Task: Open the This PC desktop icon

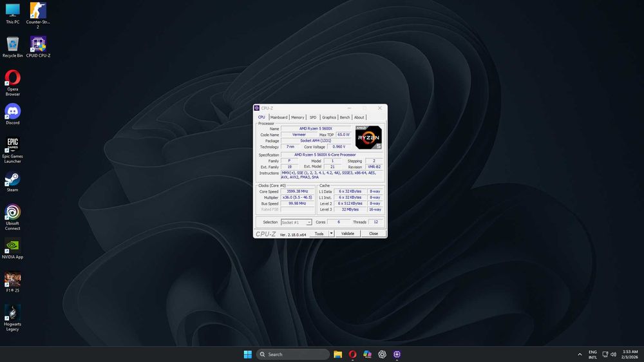Action: (x=12, y=14)
